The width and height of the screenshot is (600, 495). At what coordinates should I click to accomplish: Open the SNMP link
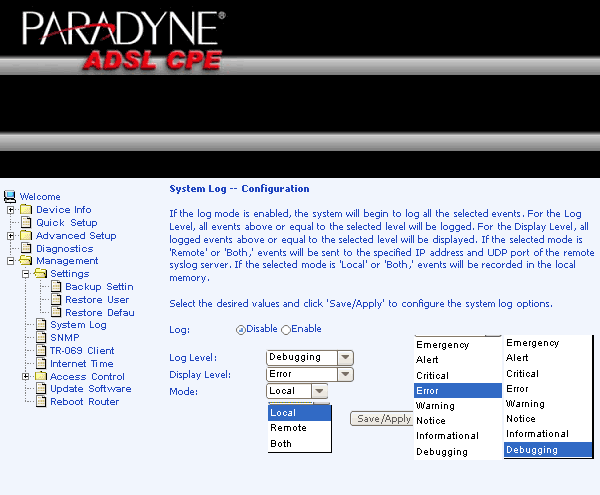[65, 338]
